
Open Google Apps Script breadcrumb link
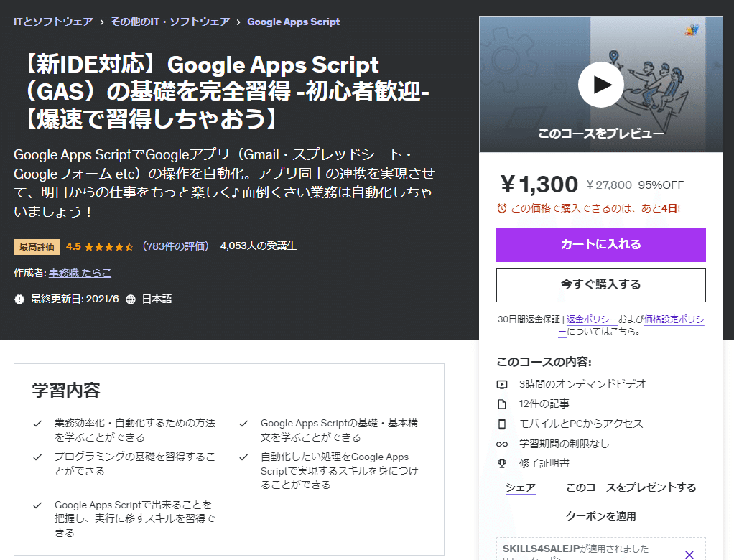point(294,22)
